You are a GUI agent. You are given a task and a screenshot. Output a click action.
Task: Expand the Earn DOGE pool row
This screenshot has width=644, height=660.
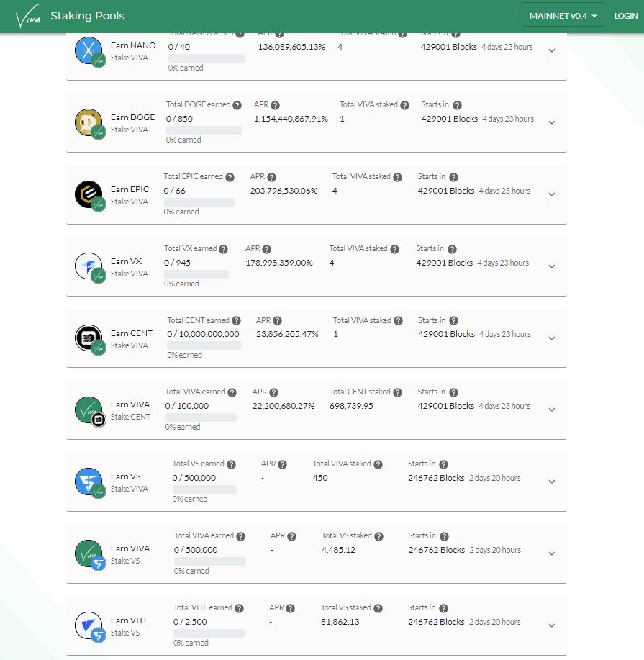click(552, 122)
